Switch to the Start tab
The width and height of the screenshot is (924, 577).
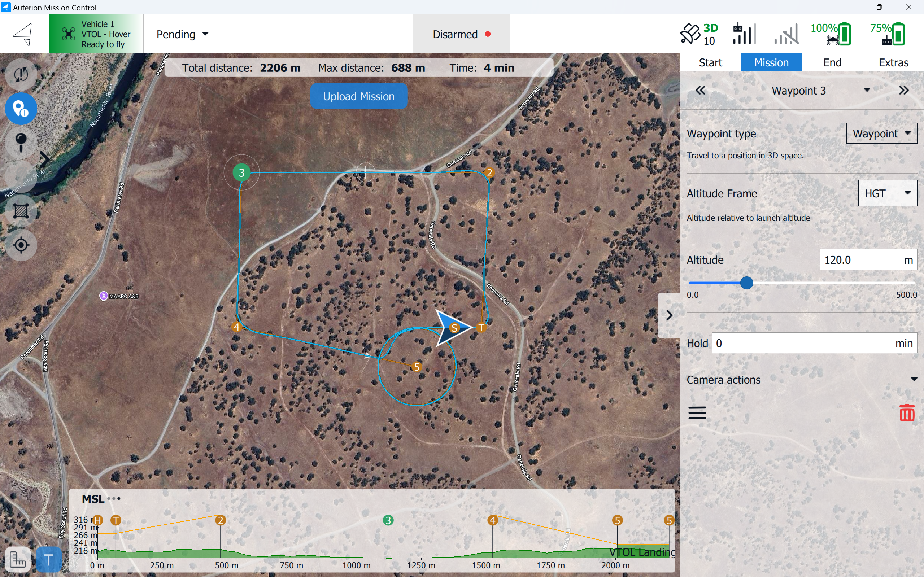(x=710, y=62)
